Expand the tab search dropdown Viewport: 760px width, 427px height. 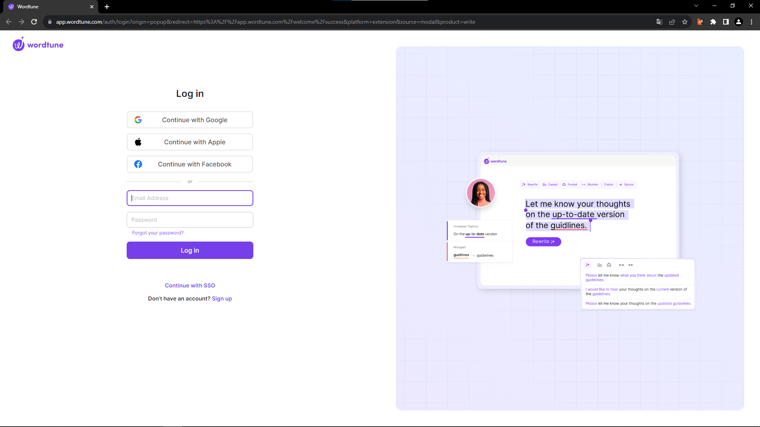(x=696, y=6)
